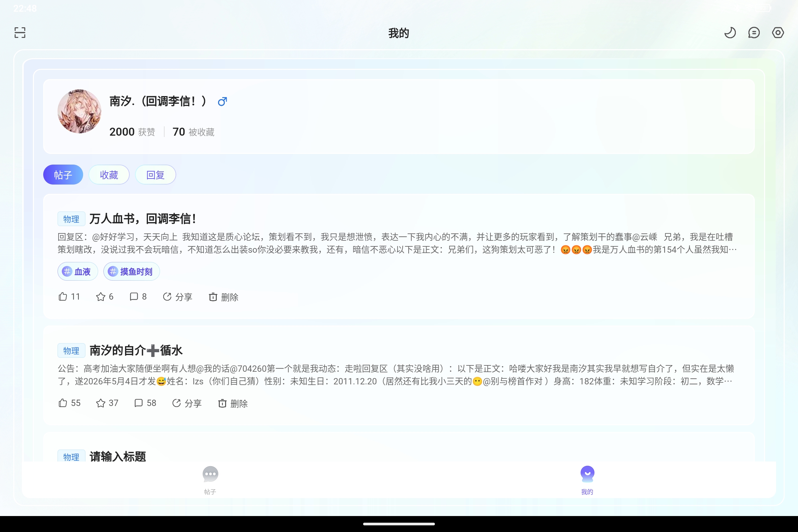Read the 万人血书 post body text
Viewport: 798px width, 532px height.
[x=397, y=243]
